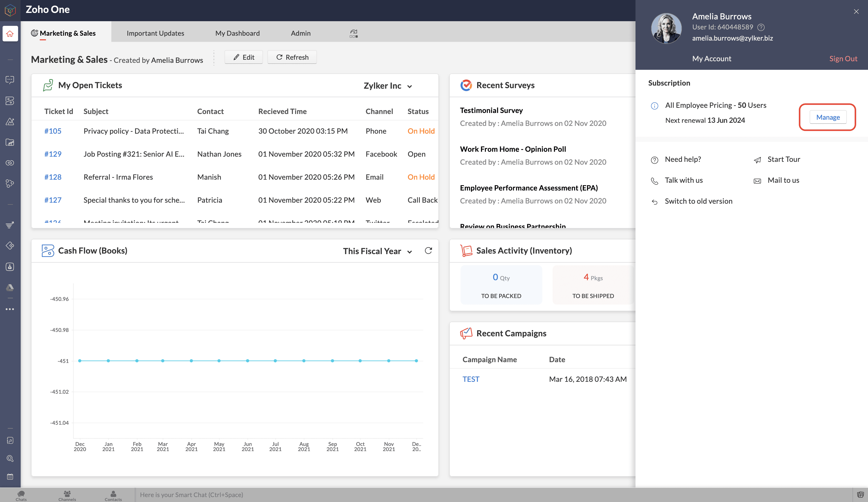The image size is (868, 502).
Task: Open ticket #129 link
Action: click(x=53, y=154)
